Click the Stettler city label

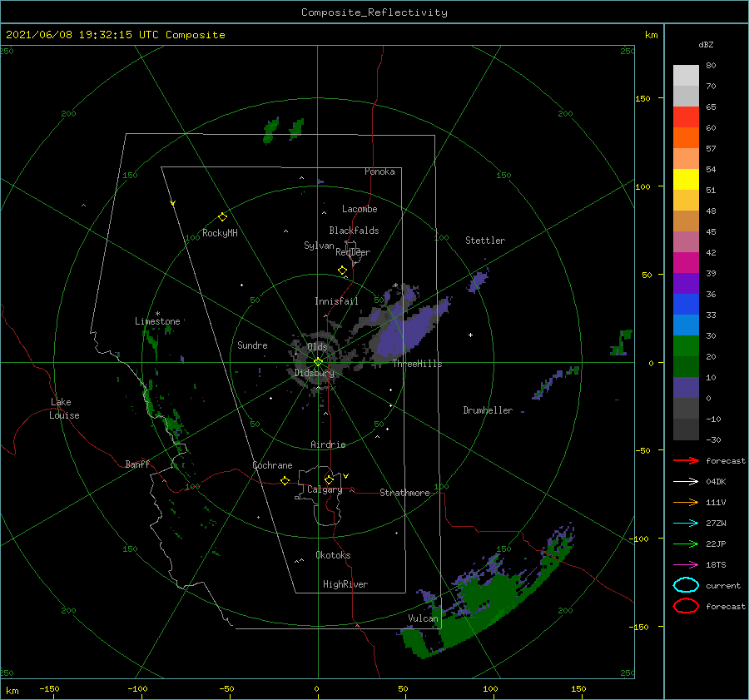point(485,241)
